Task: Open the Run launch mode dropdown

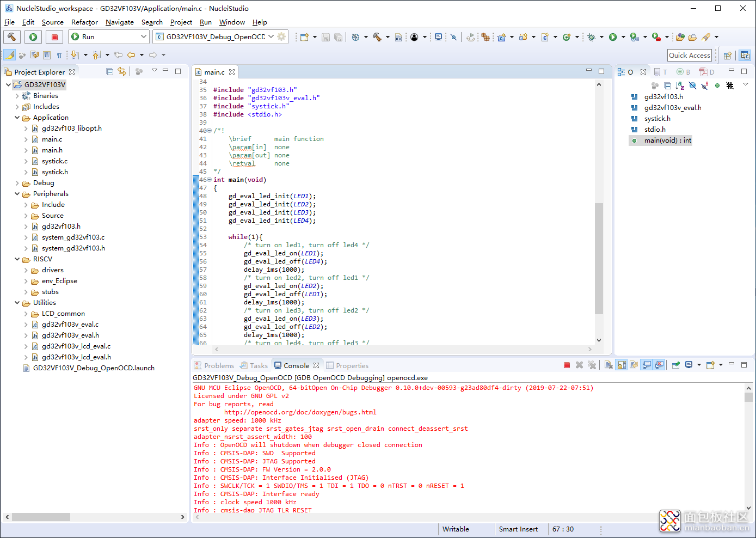Action: (144, 37)
